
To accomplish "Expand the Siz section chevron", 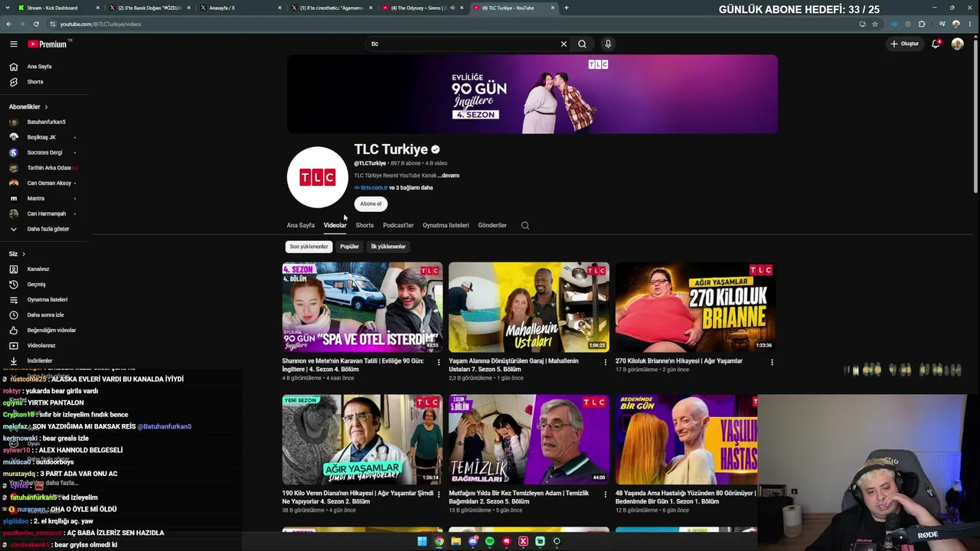I will coord(24,254).
